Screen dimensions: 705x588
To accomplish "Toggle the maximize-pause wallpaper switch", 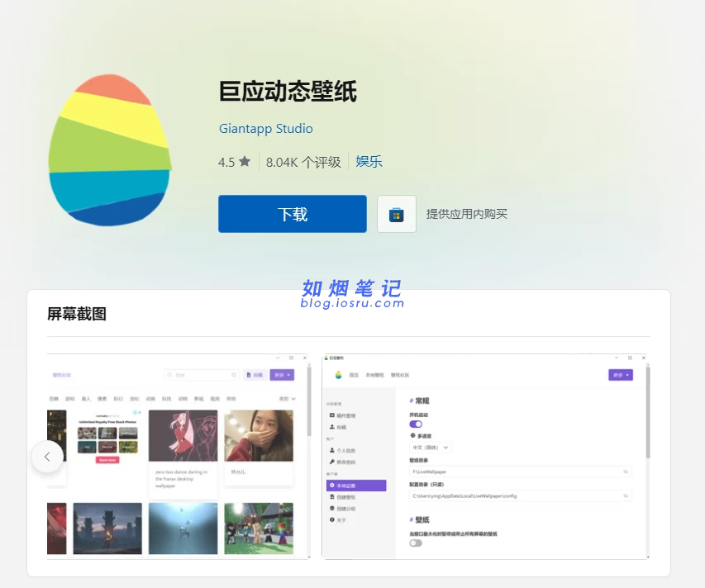I will click(416, 543).
